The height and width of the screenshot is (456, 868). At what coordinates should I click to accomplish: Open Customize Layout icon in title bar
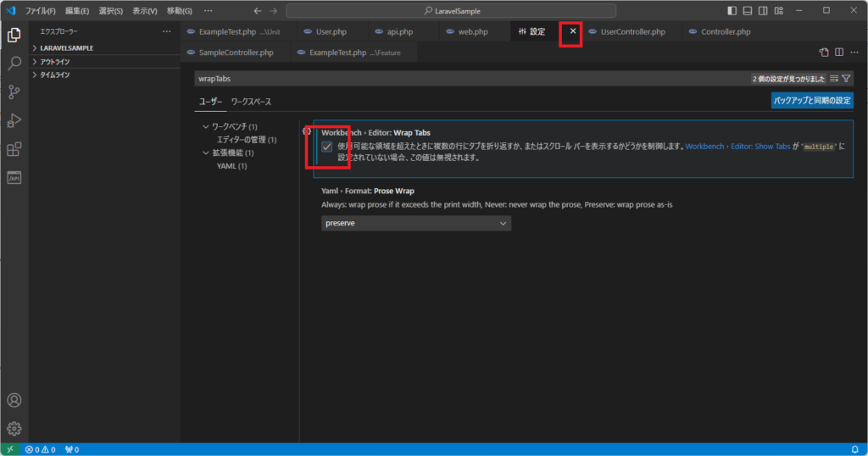click(x=779, y=10)
